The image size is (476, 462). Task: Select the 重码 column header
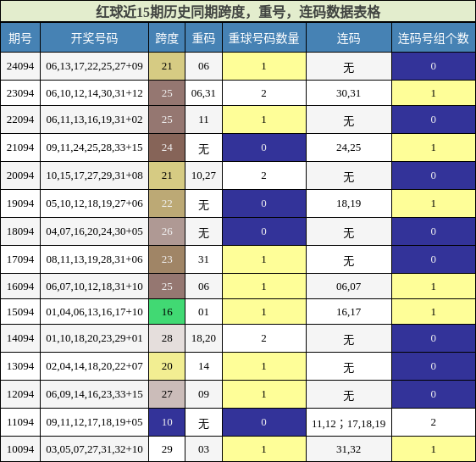click(203, 37)
